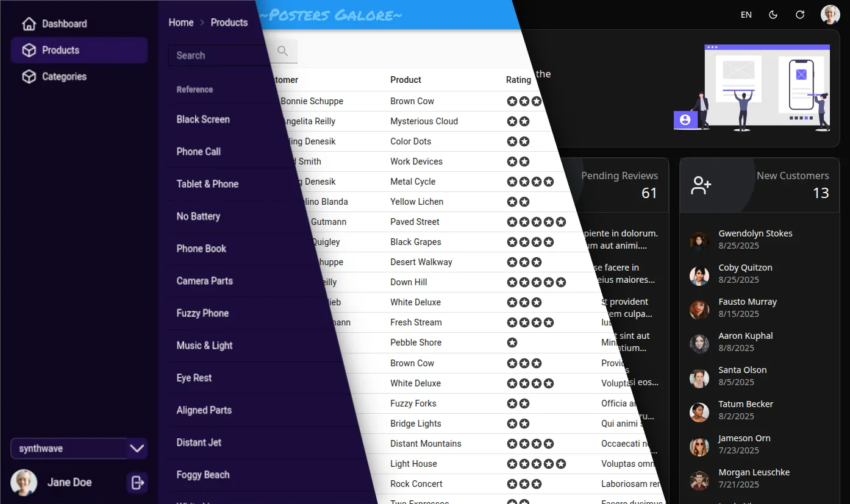Click Fausto Murray's avatar thumbnail
850x504 pixels.
[x=699, y=310]
